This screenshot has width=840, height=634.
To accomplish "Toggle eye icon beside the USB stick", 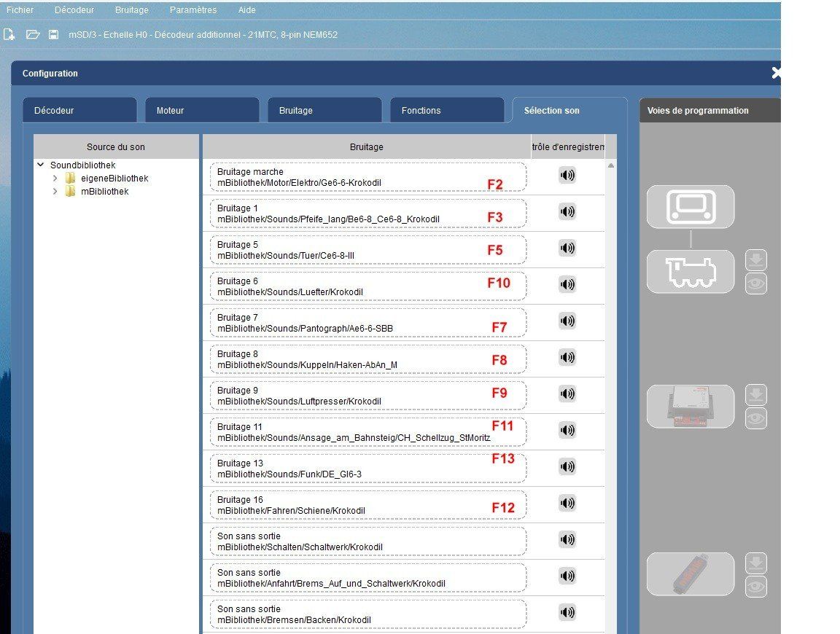I will tap(756, 587).
